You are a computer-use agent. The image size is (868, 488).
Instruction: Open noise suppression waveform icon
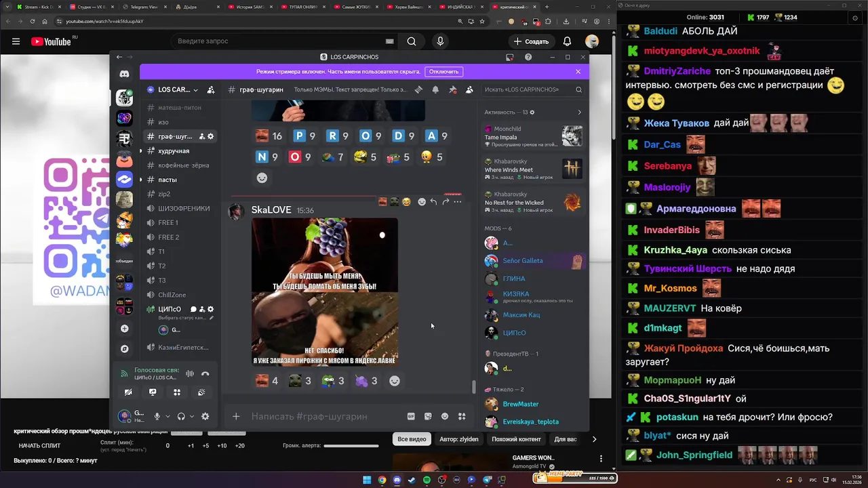click(190, 373)
